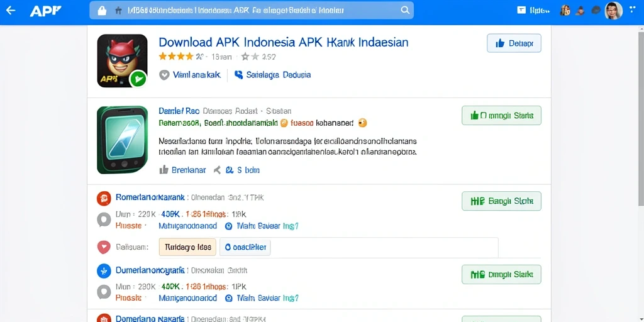Image resolution: width=644 pixels, height=322 pixels.
Task: Open the 'Download APK Indonesia APK' title link
Action: point(284,42)
